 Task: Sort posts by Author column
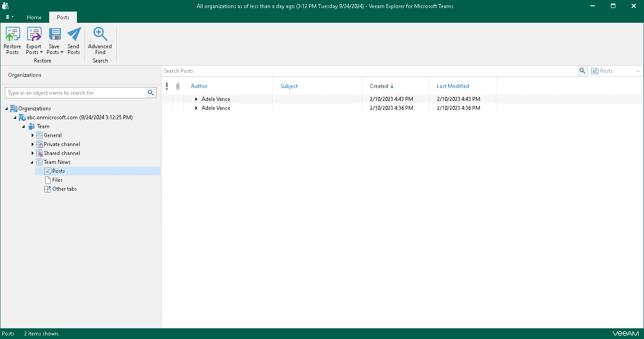pos(199,86)
